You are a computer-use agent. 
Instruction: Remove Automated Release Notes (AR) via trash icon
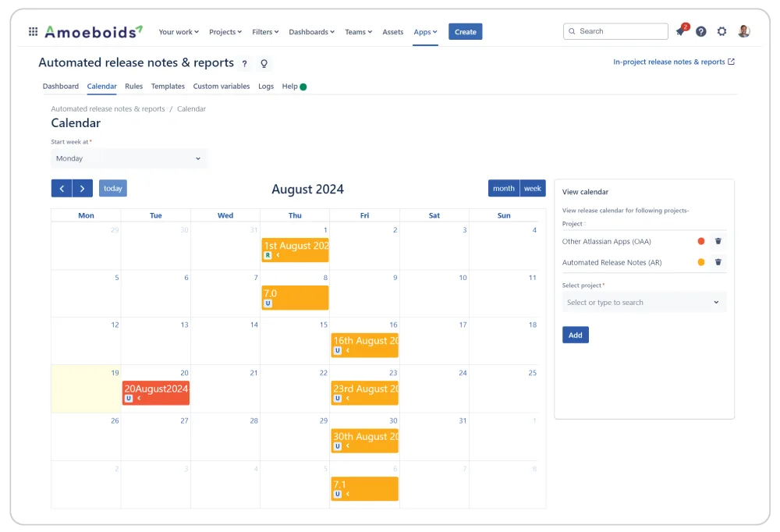(x=718, y=262)
